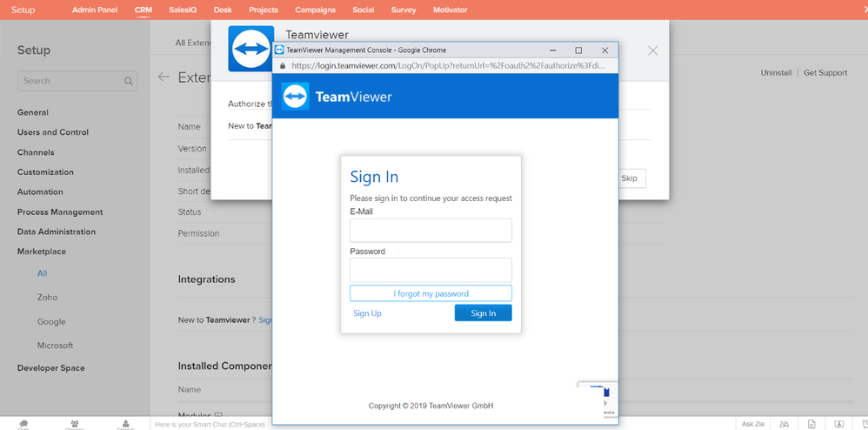The image size is (868, 430).
Task: Click the magnifier icon in the Setup search box
Action: (x=129, y=81)
